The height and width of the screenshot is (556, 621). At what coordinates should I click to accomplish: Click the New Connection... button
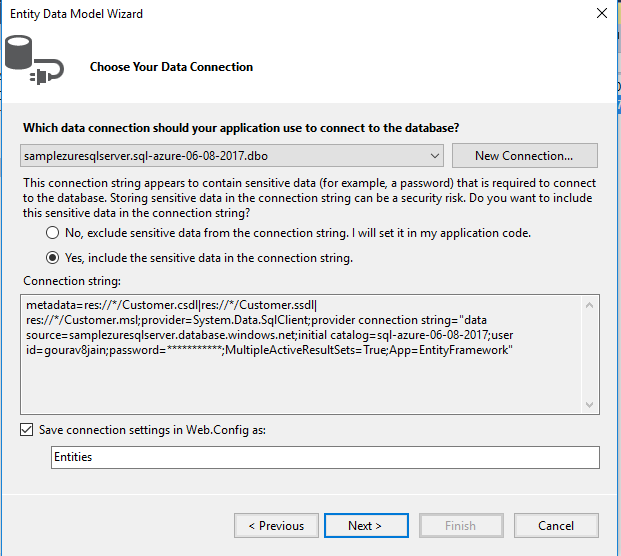pos(524,156)
